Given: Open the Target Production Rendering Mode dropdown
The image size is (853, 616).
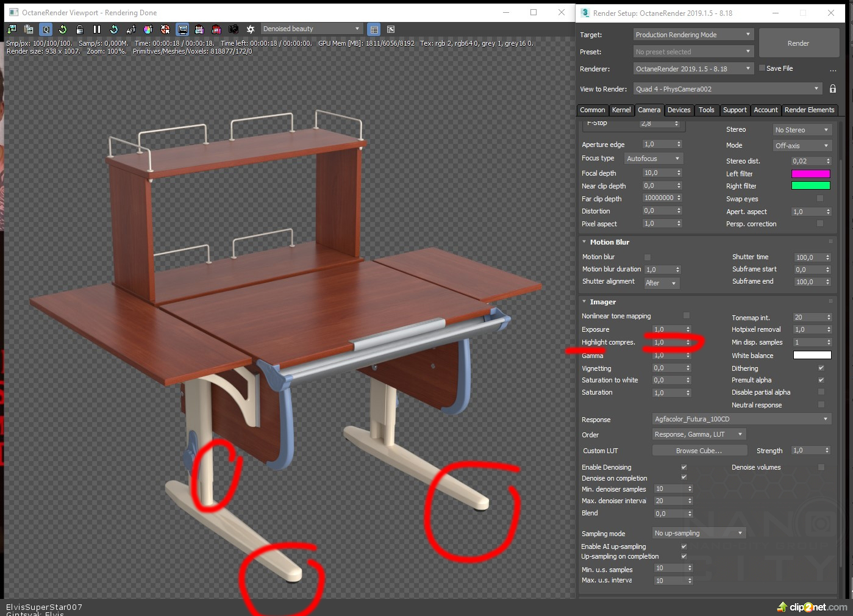Looking at the screenshot, I should click(693, 35).
